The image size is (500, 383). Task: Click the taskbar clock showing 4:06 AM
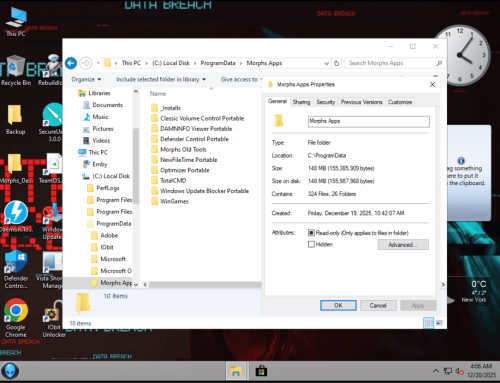click(481, 371)
